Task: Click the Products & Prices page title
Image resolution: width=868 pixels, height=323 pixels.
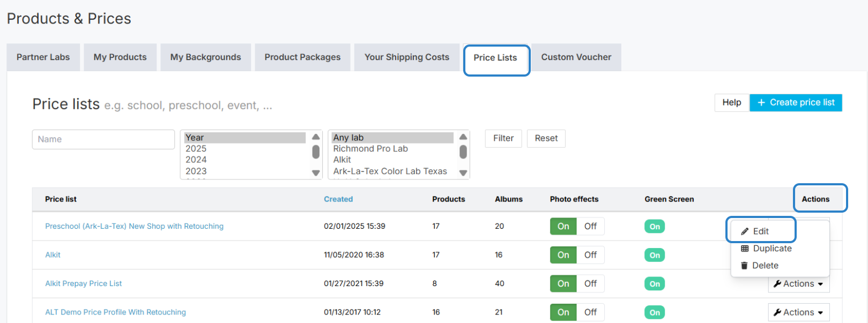Action: pyautogui.click(x=69, y=19)
